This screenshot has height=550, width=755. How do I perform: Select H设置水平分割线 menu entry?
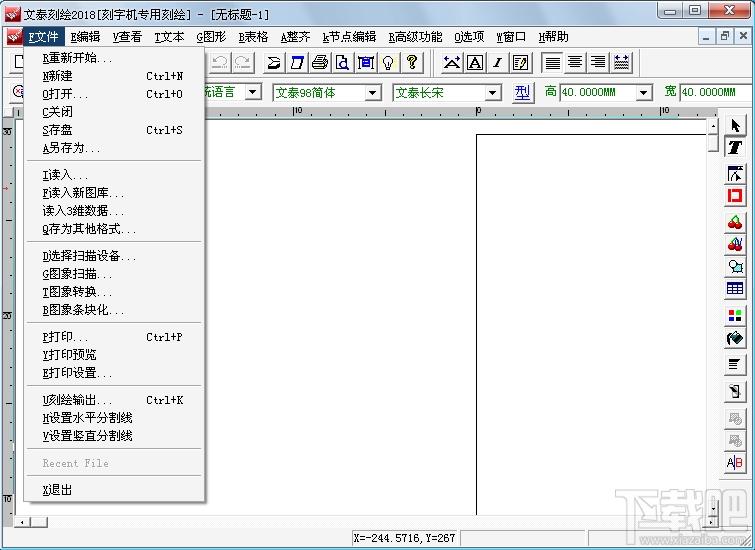(115, 418)
